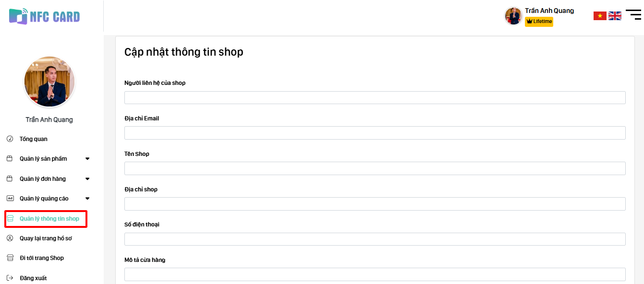
Task: Select Quản lý thông tin shop menu item
Action: click(49, 219)
